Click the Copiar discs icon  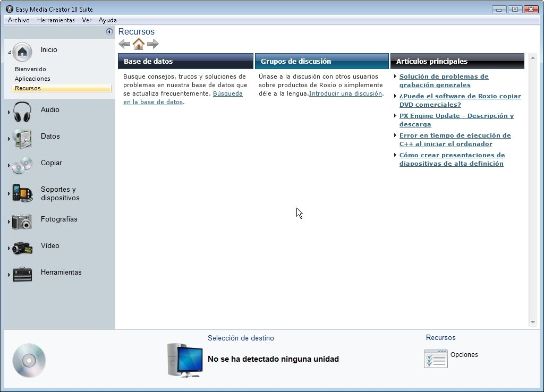(22, 165)
